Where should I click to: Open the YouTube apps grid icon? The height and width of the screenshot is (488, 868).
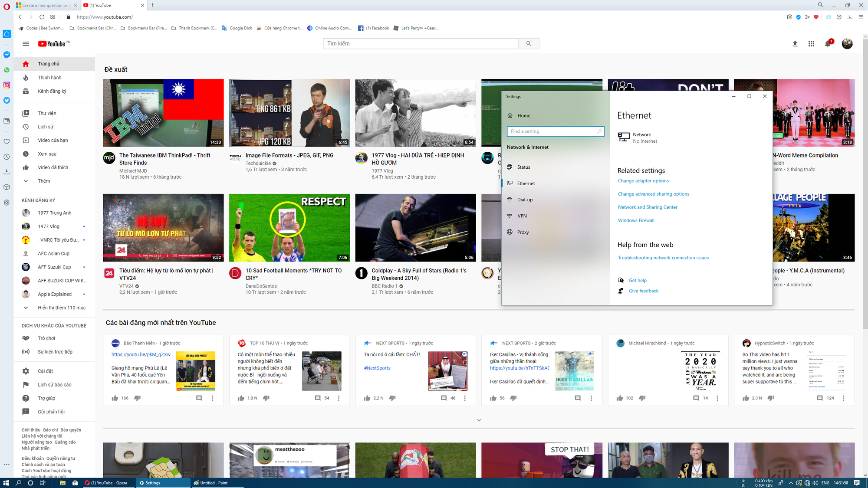tap(811, 44)
